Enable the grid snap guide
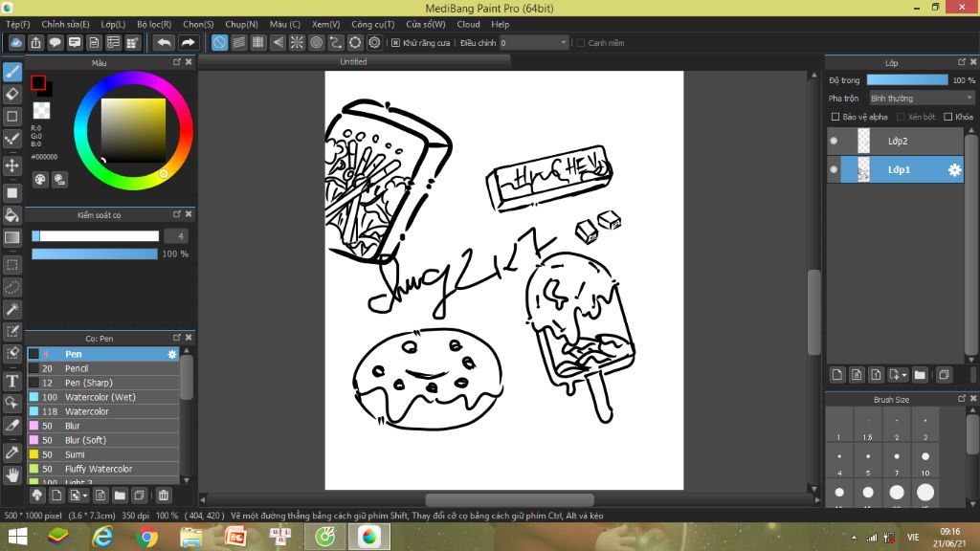The height and width of the screenshot is (551, 980). (x=258, y=42)
